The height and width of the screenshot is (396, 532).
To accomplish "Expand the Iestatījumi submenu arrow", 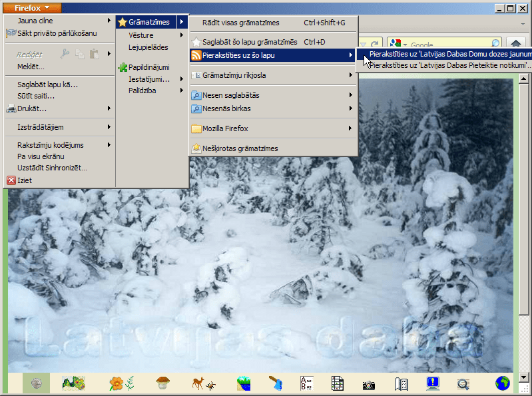I will [x=182, y=79].
